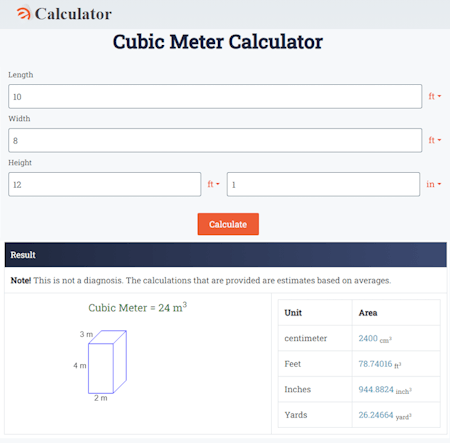The height and width of the screenshot is (443, 450).
Task: Click the 944.8824 inch³ value
Action: coord(385,390)
